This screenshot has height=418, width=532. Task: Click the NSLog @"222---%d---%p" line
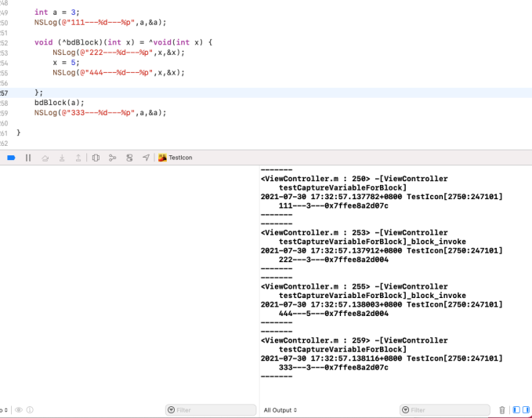(x=119, y=53)
